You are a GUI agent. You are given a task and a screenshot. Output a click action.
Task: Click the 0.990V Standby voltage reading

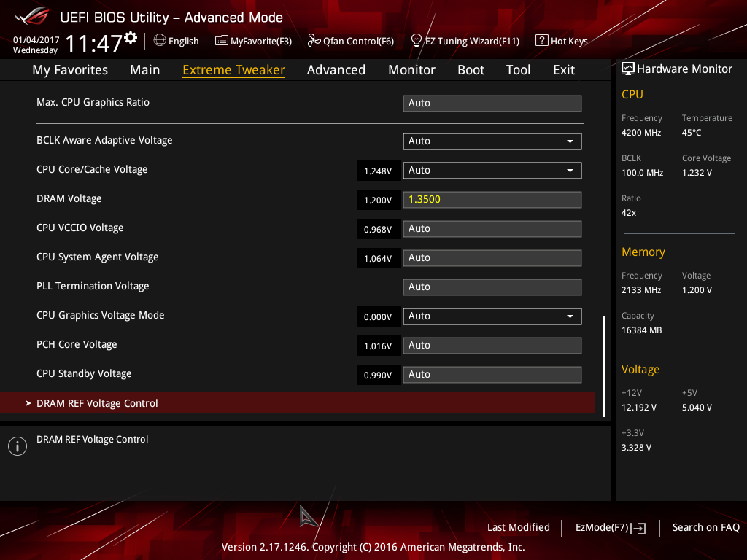tap(378, 375)
